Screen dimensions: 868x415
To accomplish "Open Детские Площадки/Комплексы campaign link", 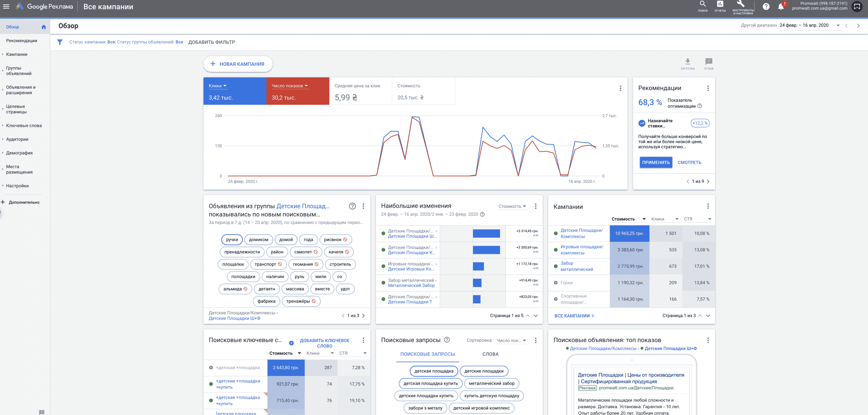I will click(x=581, y=233).
